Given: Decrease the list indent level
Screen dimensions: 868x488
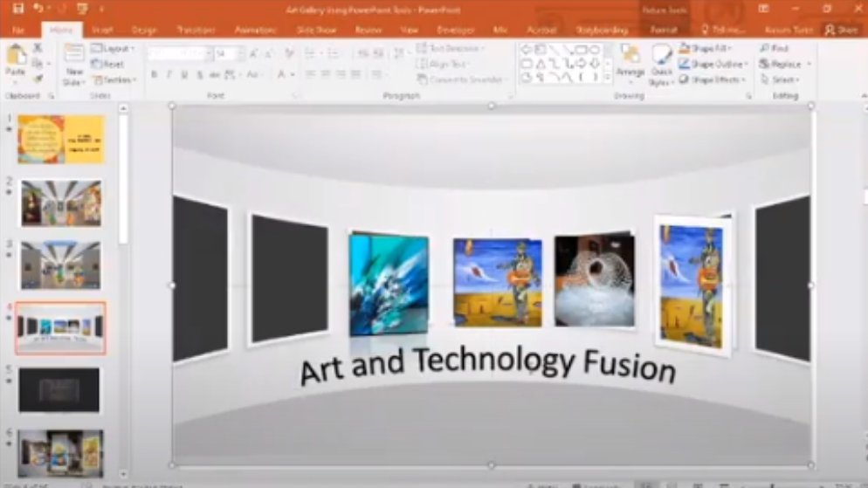Looking at the screenshot, I should point(362,53).
